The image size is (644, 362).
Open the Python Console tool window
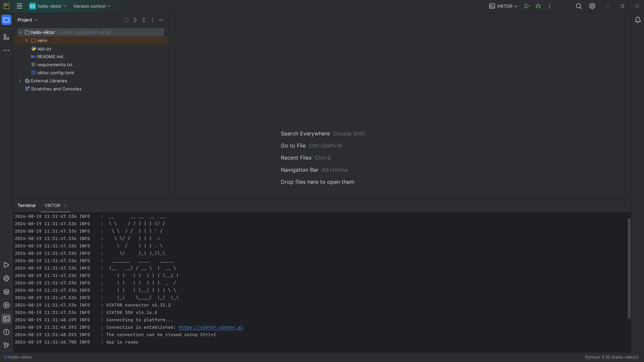click(6, 278)
